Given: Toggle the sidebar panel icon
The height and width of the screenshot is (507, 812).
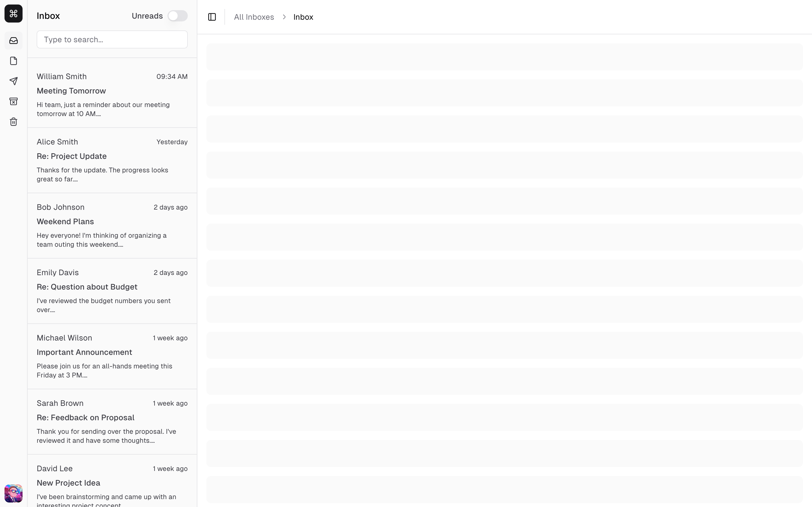Looking at the screenshot, I should click(212, 17).
